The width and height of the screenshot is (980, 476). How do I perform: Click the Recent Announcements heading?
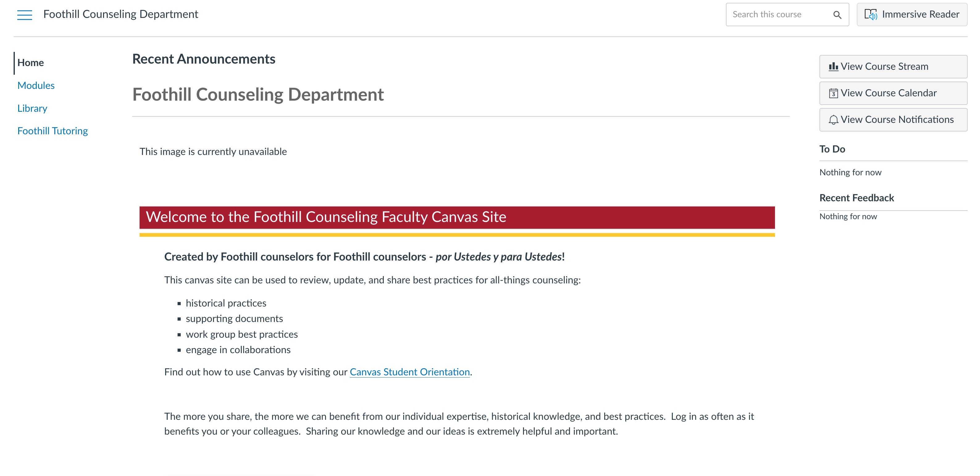coord(203,59)
